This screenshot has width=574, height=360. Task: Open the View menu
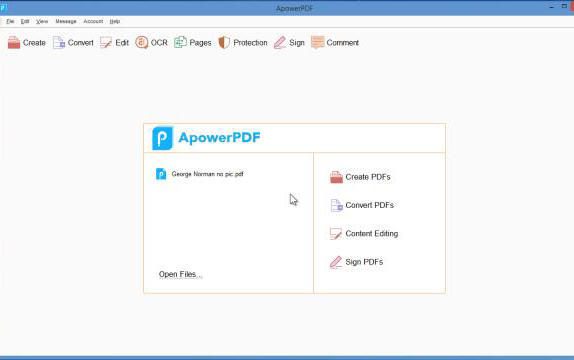click(x=42, y=22)
